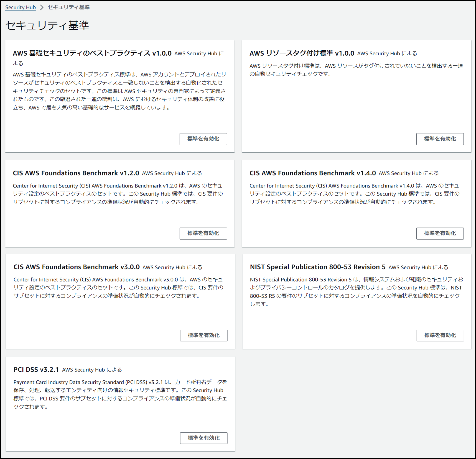Click the セキュリティ基準 breadcrumb text
476x459 pixels.
coord(69,7)
